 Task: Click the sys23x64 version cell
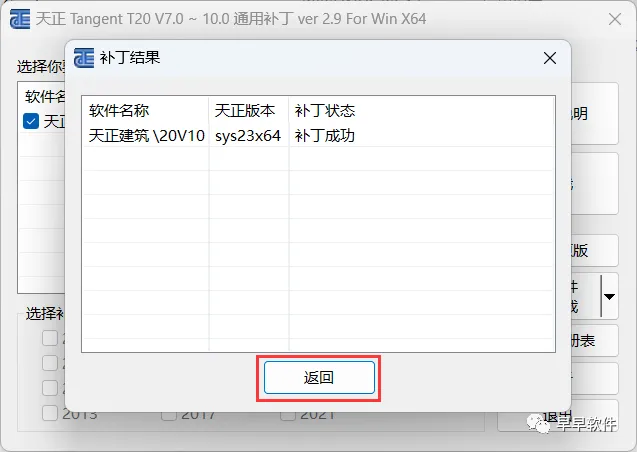(x=248, y=136)
